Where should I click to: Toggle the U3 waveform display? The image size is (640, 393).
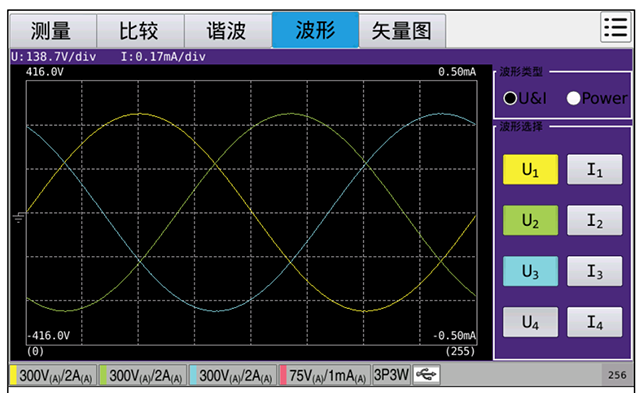click(530, 271)
